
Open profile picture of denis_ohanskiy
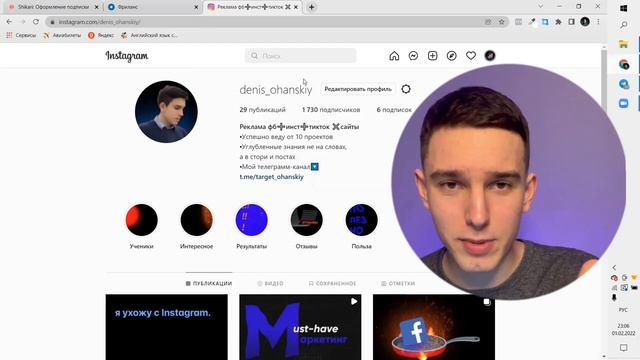point(166,111)
